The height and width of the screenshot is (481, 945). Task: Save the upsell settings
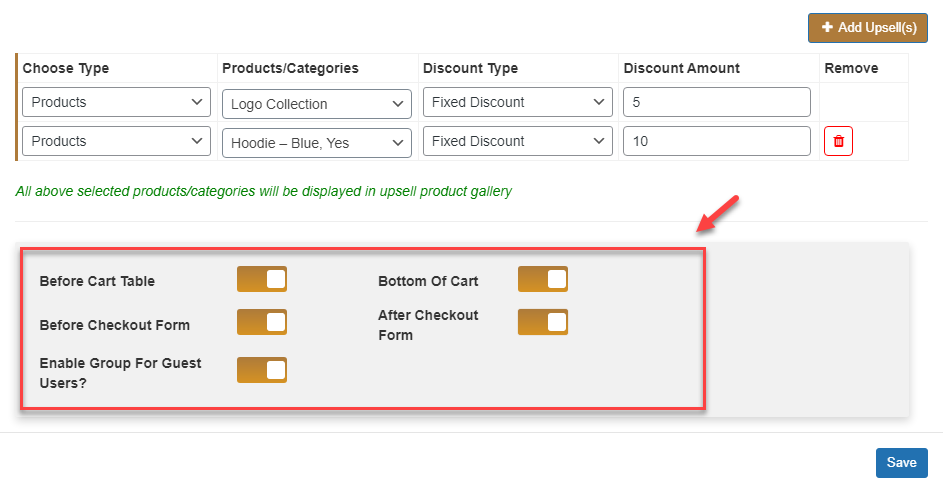pos(901,463)
